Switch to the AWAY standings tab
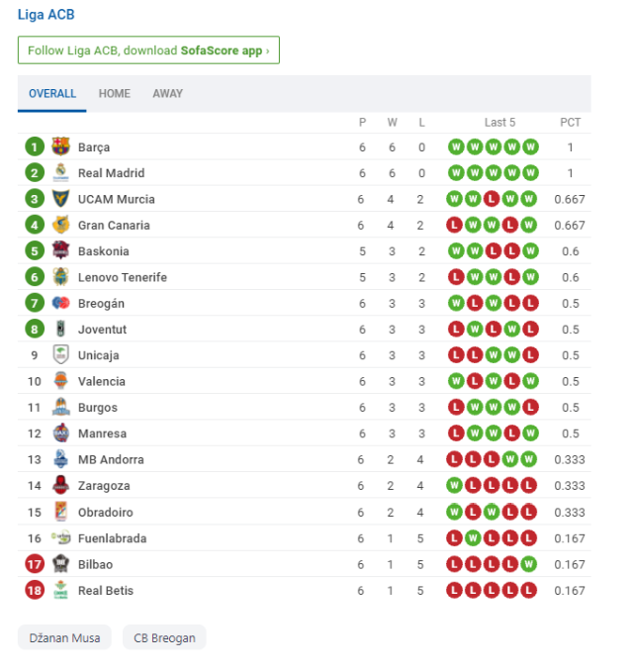This screenshot has width=633, height=672. coord(168,93)
